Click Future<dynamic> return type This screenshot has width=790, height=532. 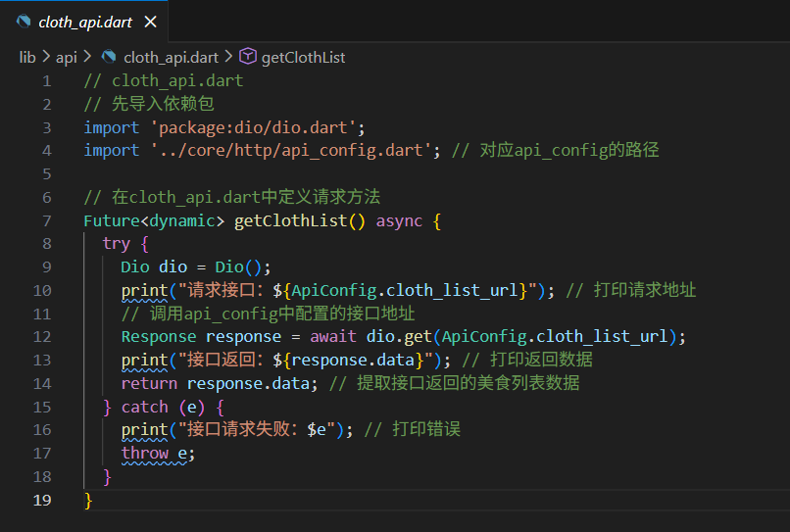(x=154, y=220)
